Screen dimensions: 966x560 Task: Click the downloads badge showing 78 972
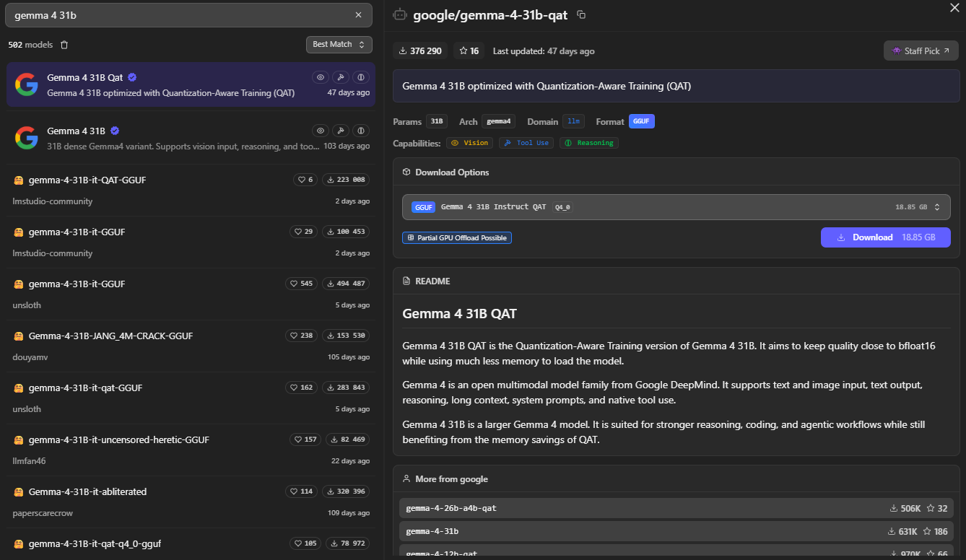348,543
